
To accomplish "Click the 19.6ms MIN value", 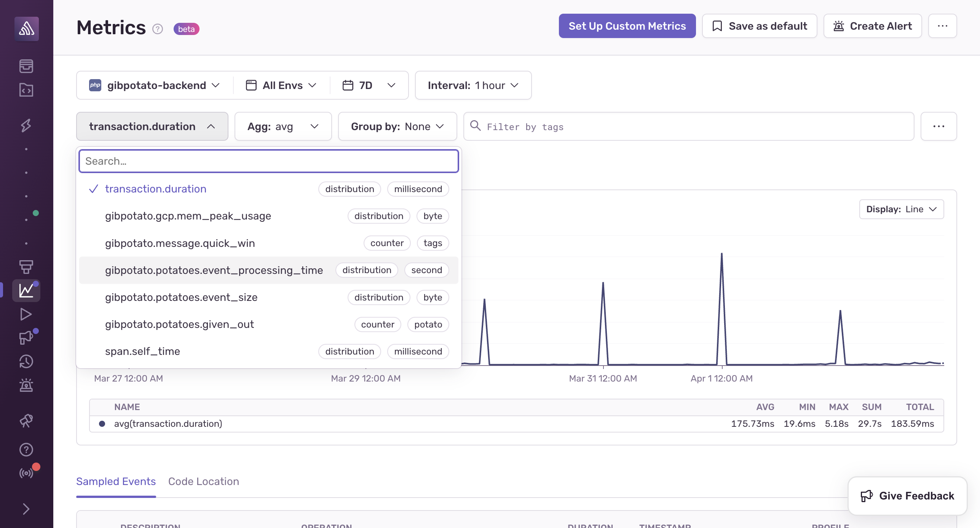I will pyautogui.click(x=799, y=424).
